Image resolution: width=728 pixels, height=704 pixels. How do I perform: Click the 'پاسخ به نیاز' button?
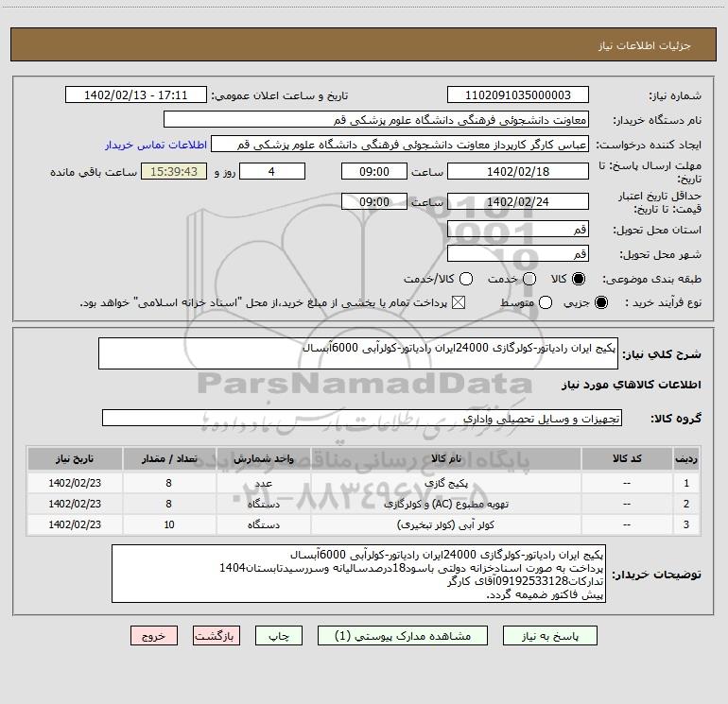(549, 636)
